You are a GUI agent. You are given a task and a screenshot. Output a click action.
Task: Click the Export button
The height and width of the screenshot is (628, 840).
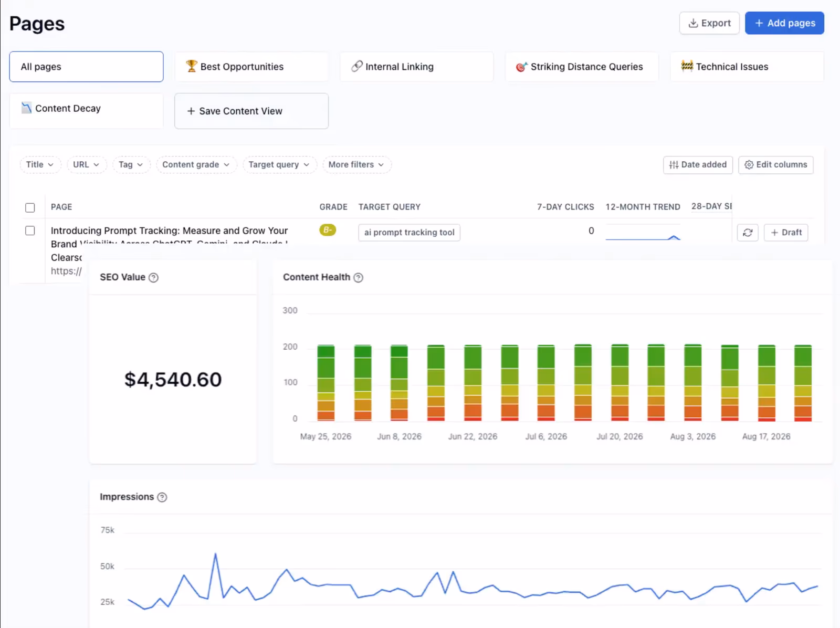tap(709, 23)
